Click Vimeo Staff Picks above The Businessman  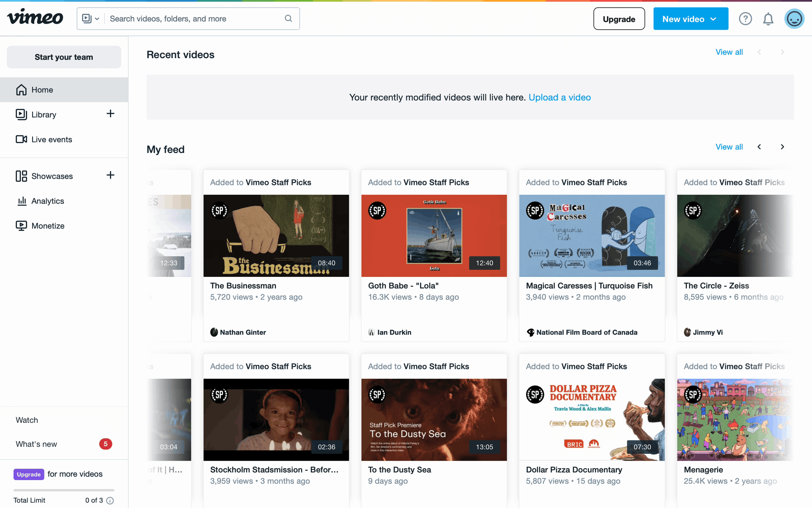[x=278, y=182]
